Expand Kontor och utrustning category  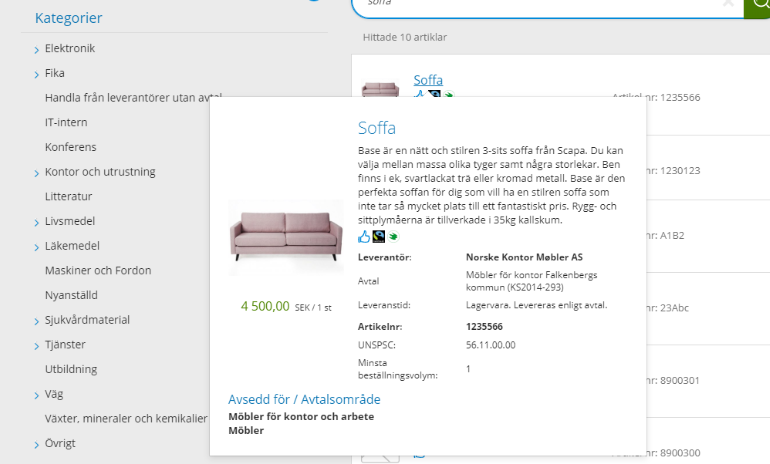point(37,173)
